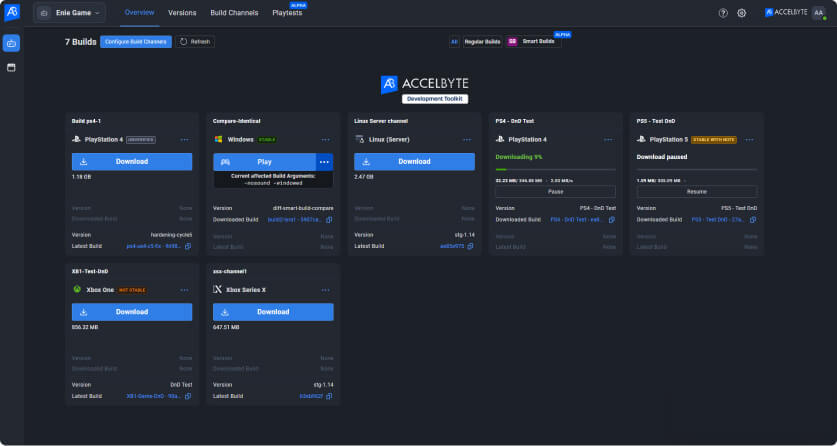Open the settings gear icon
837x446 pixels.
(741, 13)
